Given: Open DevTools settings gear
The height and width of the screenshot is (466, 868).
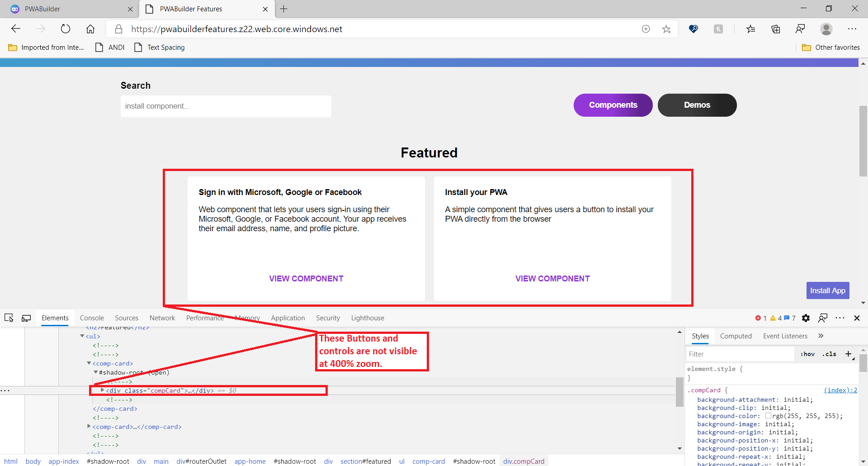Looking at the screenshot, I should coord(806,318).
